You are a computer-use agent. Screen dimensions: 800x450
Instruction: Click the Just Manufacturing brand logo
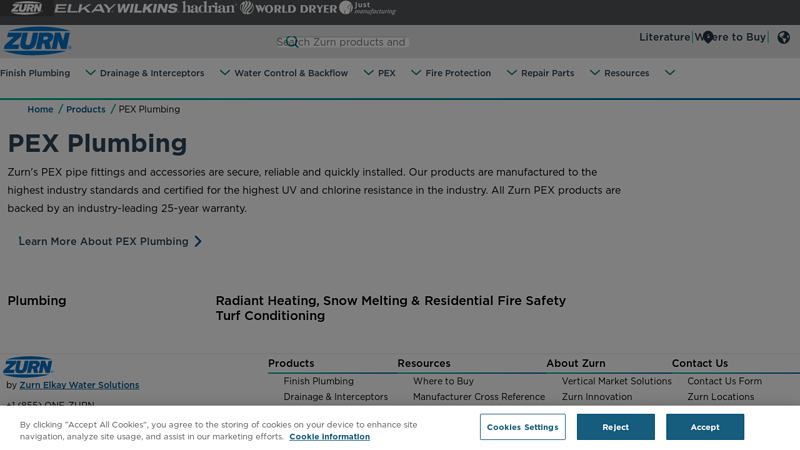click(367, 8)
